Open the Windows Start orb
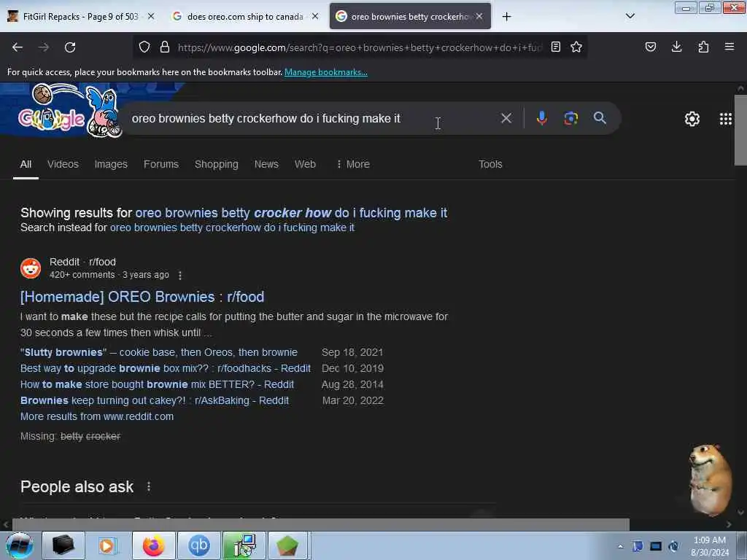747x560 pixels. click(20, 545)
